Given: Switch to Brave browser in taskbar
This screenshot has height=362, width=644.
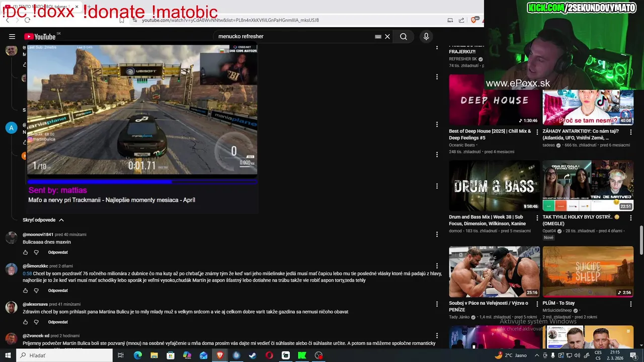Looking at the screenshot, I should [220, 355].
